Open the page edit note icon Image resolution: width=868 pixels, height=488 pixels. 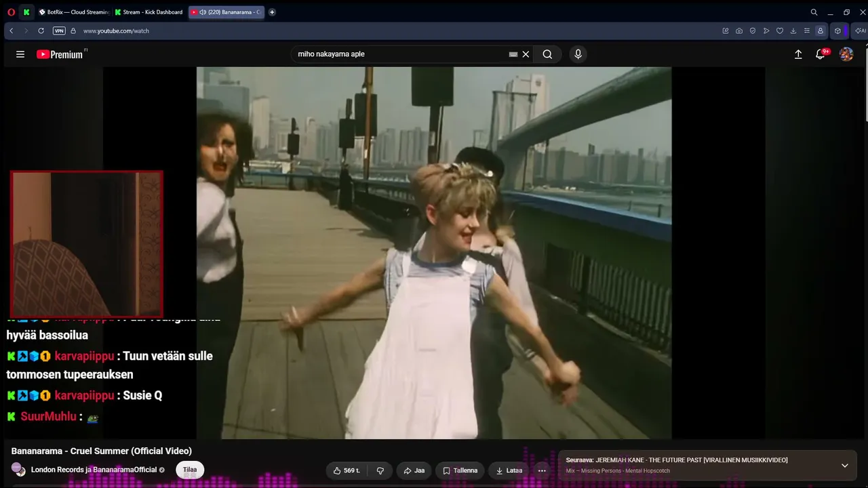726,30
